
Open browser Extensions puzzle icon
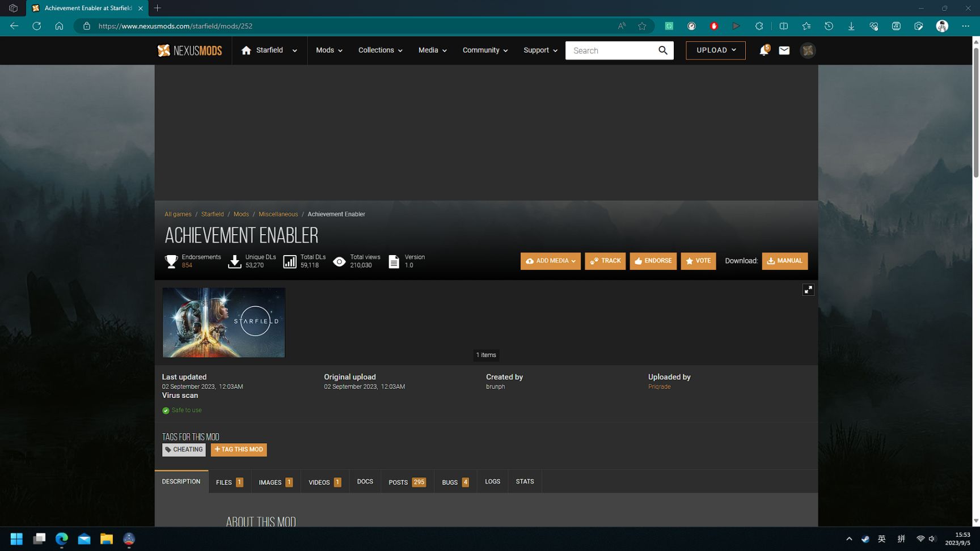click(759, 26)
